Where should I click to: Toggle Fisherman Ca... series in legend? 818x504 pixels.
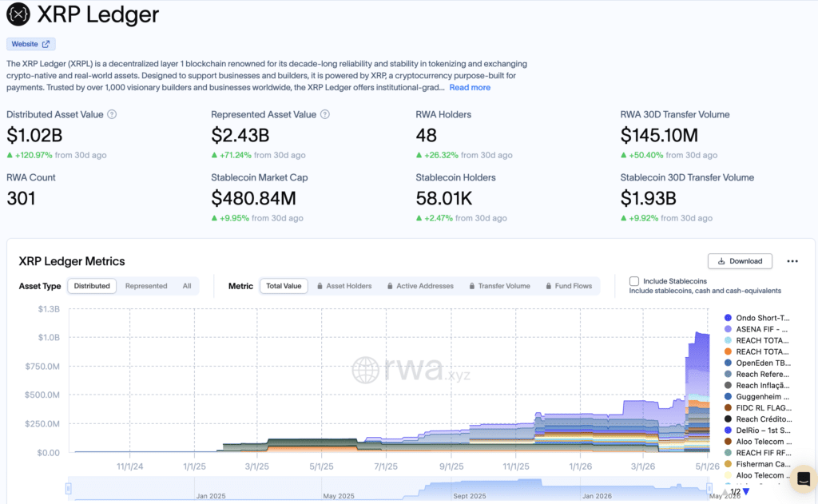click(x=757, y=464)
